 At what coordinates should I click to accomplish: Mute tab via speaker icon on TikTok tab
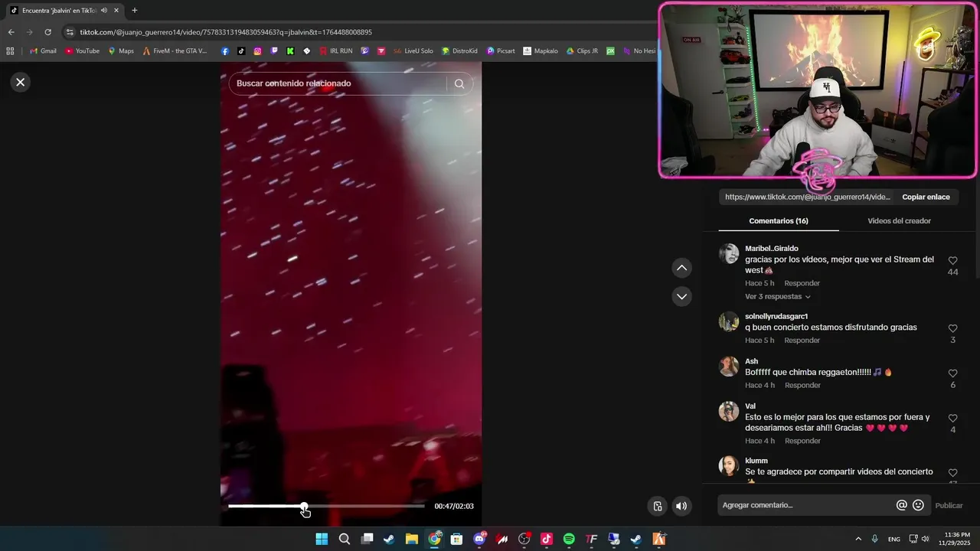pos(104,10)
